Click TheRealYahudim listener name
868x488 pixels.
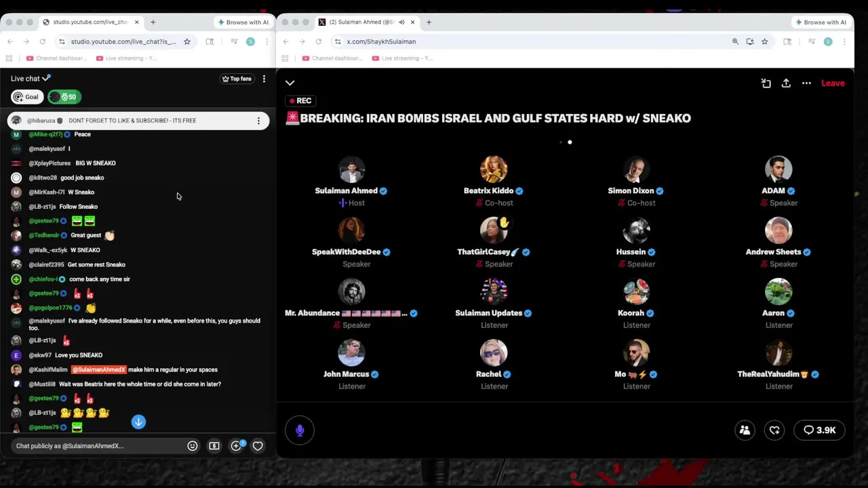point(773,374)
